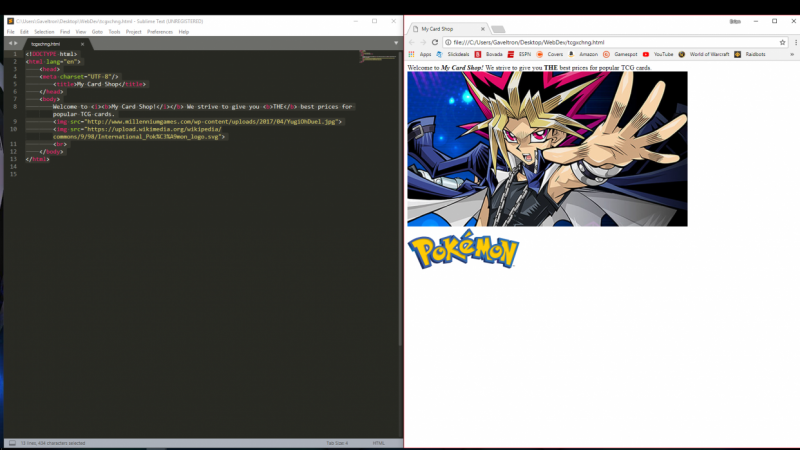Open the tab list dropdown arrow in Sublime
The height and width of the screenshot is (450, 800).
[396, 43]
